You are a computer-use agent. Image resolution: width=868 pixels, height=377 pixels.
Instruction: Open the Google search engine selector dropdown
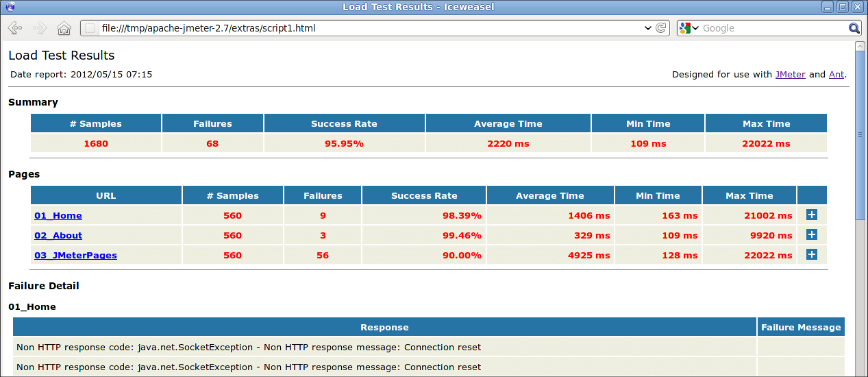689,28
